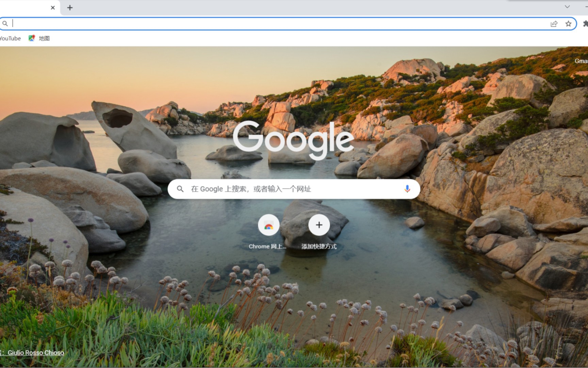Click magnifier icon in Google search box
This screenshot has height=368, width=588.
coord(180,189)
